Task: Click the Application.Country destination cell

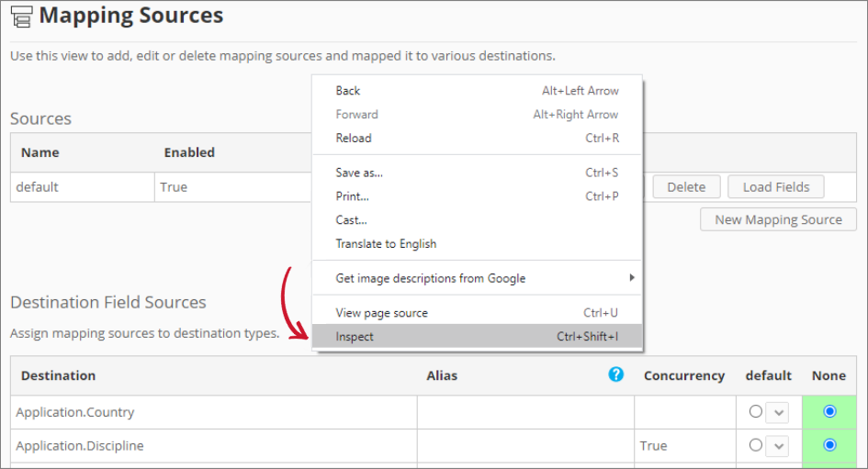Action: point(214,413)
